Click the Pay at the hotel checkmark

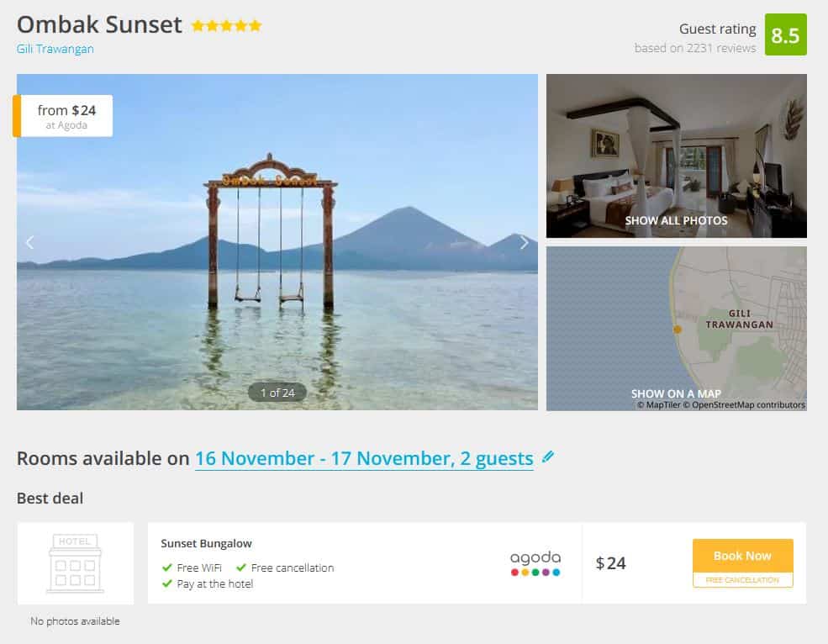[167, 583]
